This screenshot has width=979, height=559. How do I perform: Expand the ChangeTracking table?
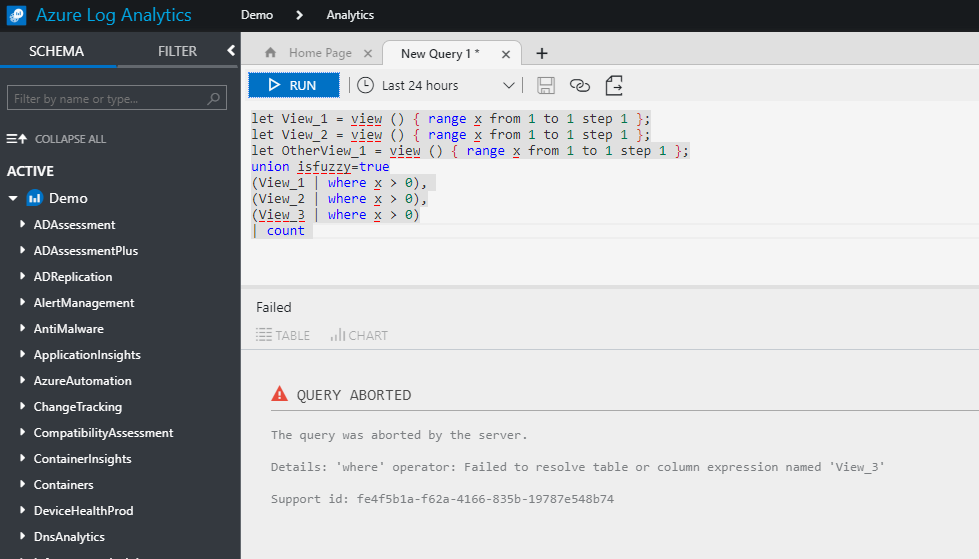coord(22,406)
